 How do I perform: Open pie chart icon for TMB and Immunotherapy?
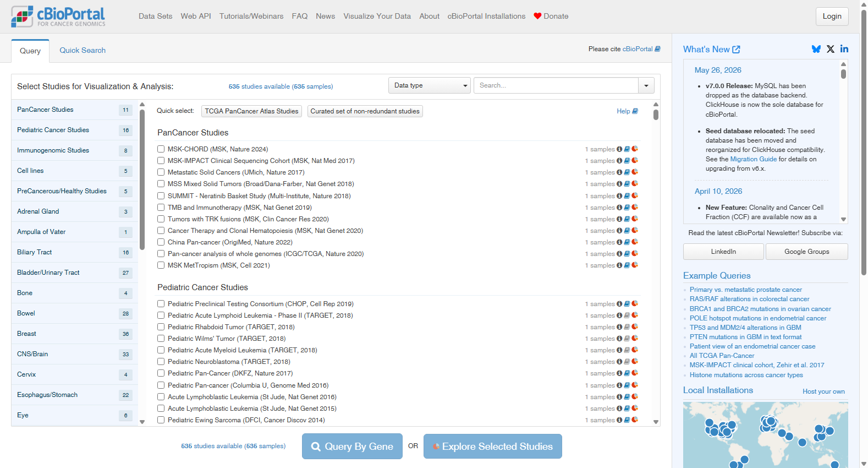point(635,208)
